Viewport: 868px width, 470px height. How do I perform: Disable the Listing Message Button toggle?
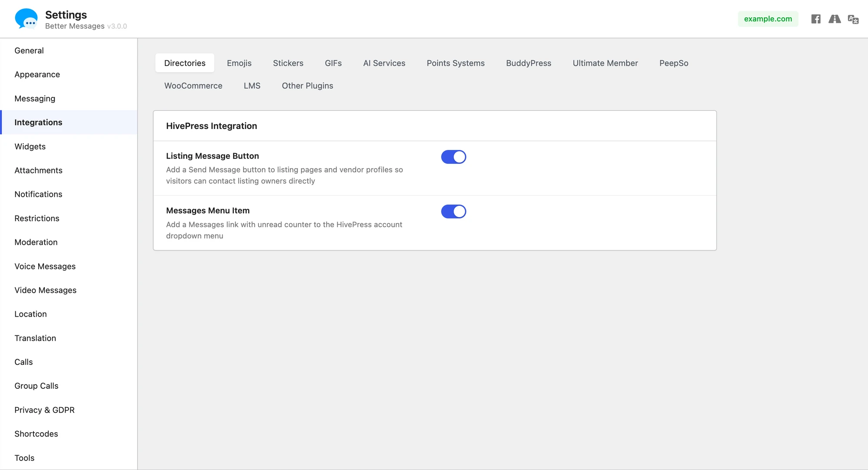(454, 157)
